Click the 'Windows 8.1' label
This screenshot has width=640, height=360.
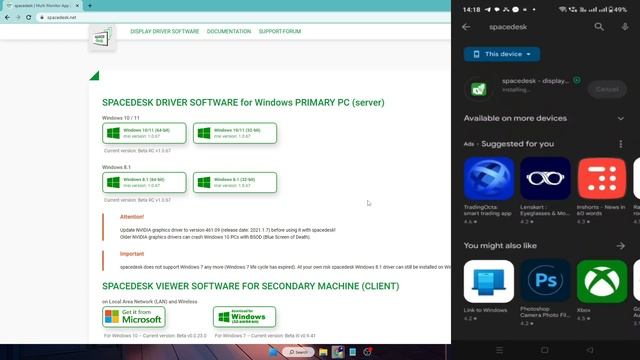(x=116, y=167)
